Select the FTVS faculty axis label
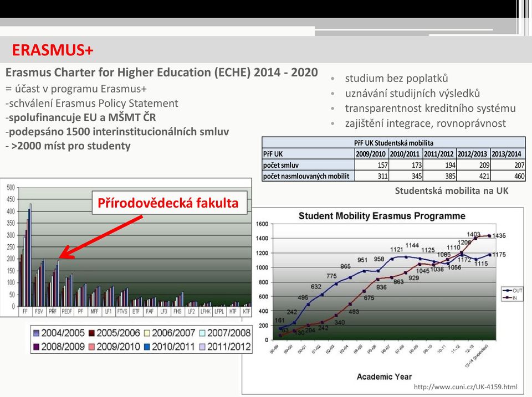Screen dimensions: 532x397 (122, 311)
